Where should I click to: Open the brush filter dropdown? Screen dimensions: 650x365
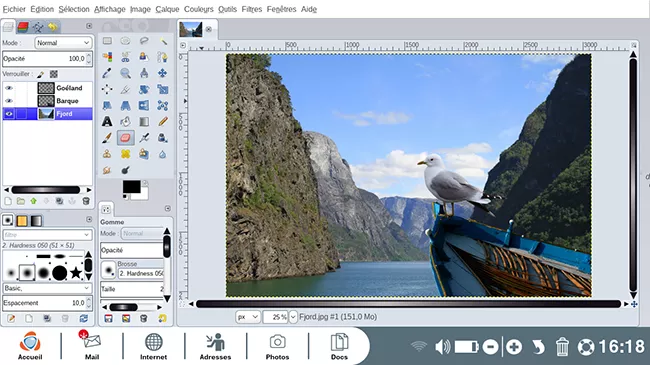47,235
